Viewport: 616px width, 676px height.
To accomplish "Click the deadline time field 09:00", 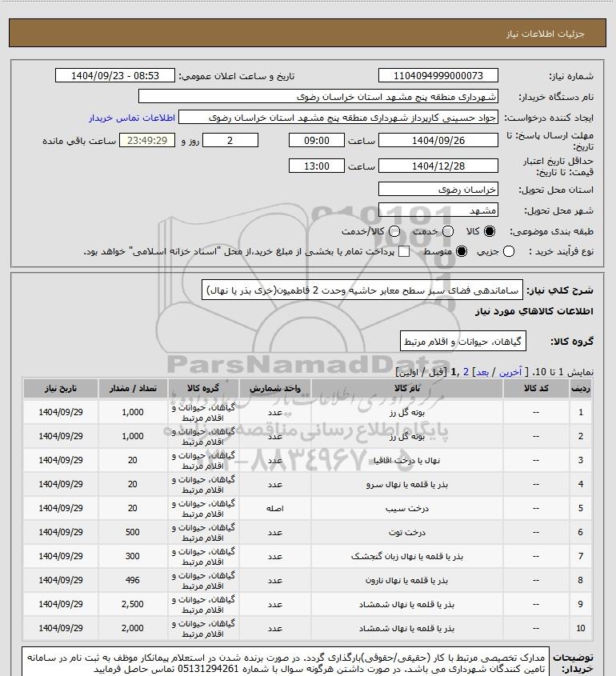I will 317,140.
